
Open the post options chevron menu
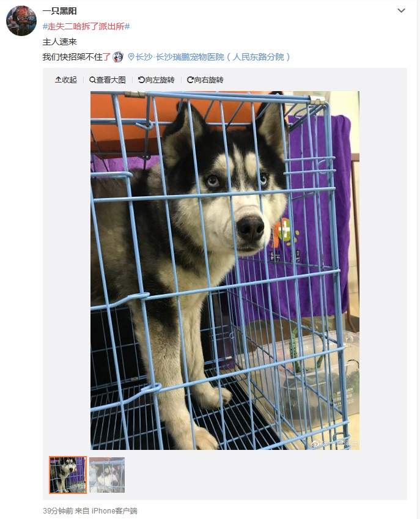401,10
